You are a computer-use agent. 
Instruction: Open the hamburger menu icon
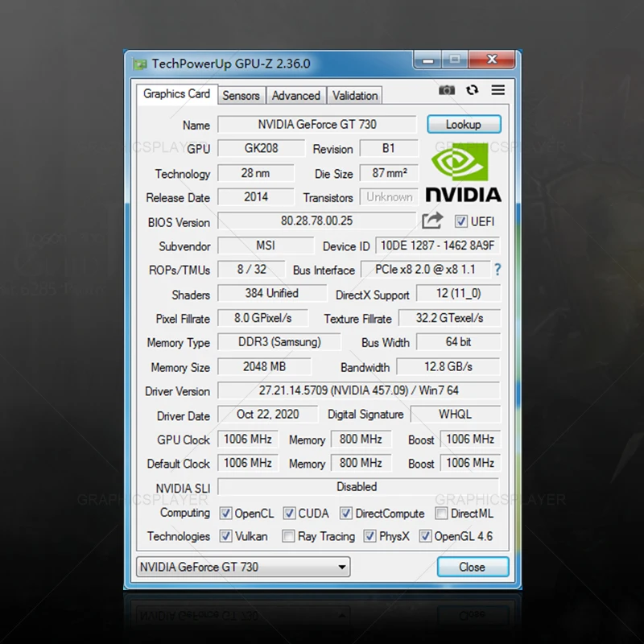click(x=498, y=90)
